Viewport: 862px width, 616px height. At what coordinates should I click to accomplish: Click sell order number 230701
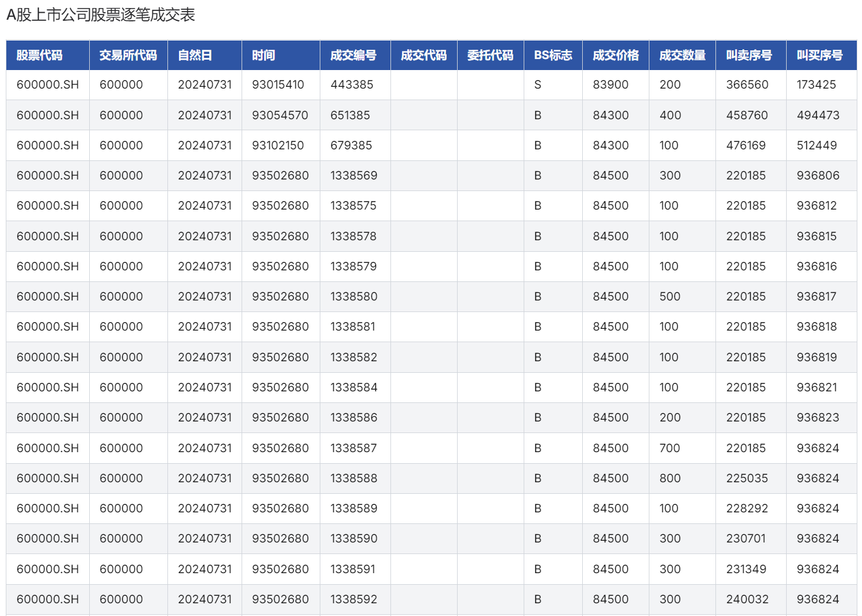point(746,538)
